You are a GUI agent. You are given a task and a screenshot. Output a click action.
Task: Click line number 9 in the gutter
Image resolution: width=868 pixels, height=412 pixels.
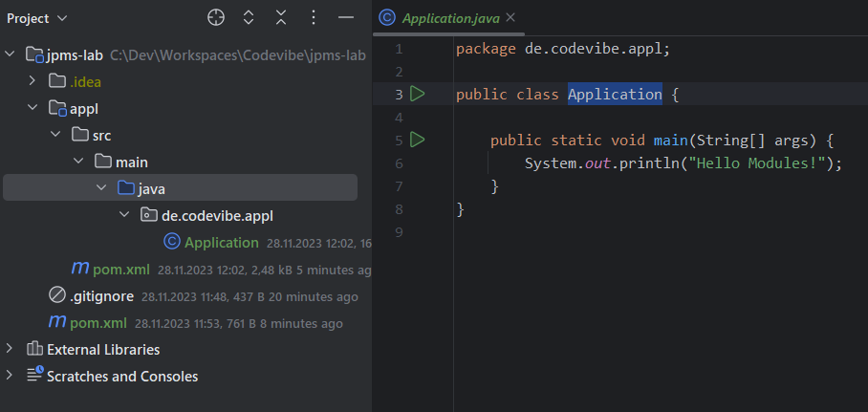[400, 232]
